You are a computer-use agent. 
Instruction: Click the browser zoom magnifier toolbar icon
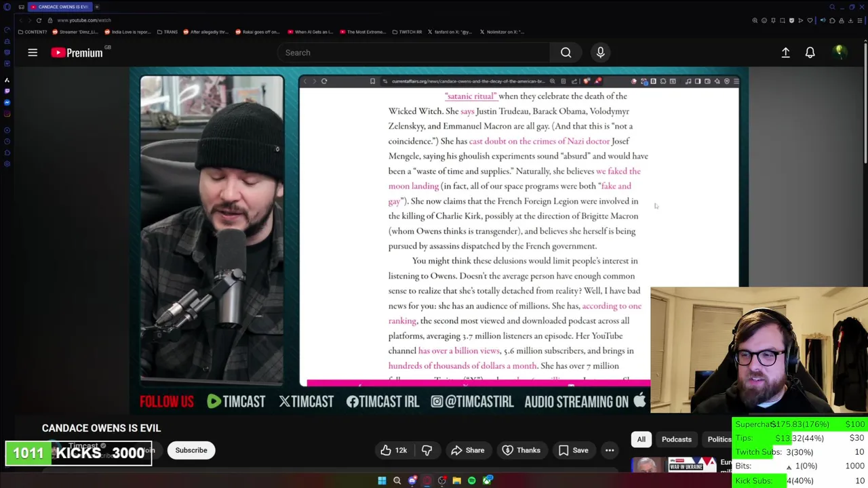(x=755, y=20)
